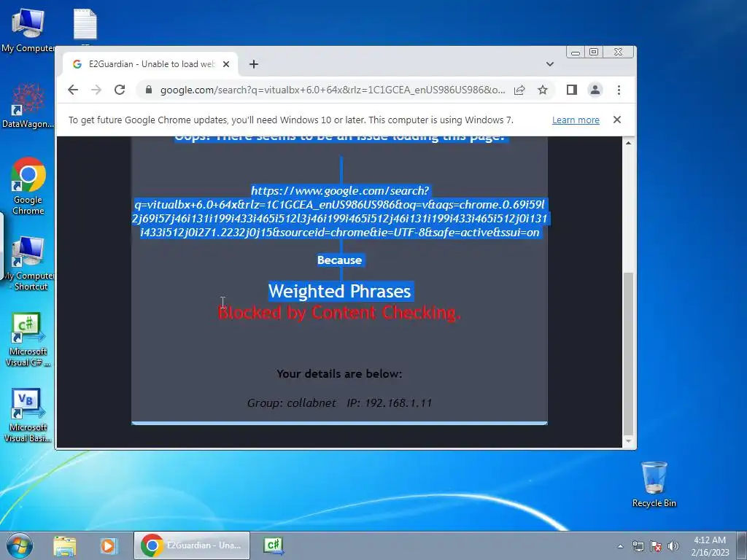
Task: Select the Microsoft Visual Basic desktop shortcut
Action: pyautogui.click(x=28, y=415)
